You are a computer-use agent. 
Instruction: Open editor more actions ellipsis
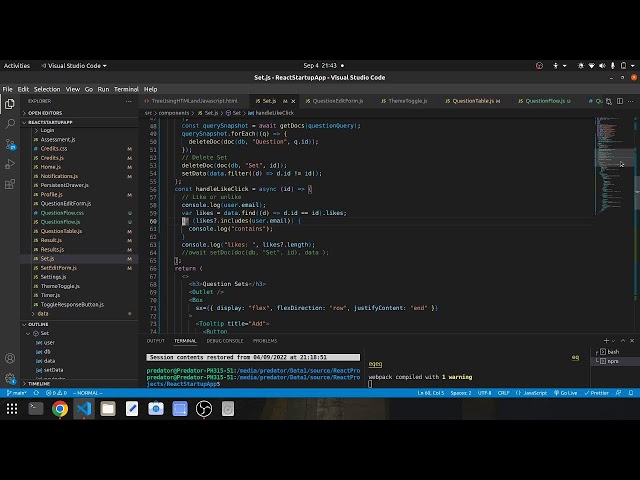click(631, 101)
